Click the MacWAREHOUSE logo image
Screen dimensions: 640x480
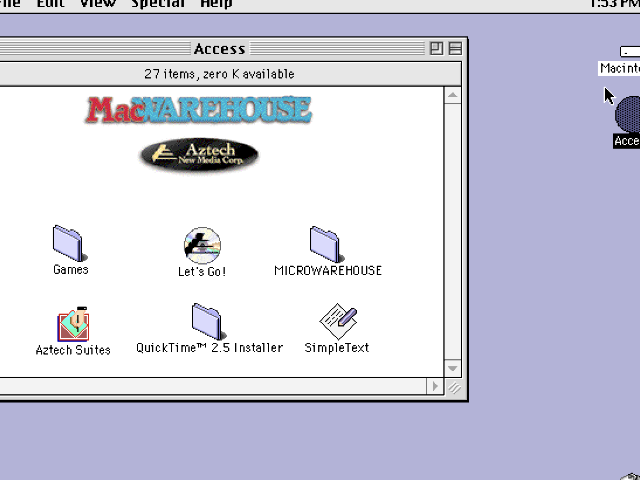point(199,109)
